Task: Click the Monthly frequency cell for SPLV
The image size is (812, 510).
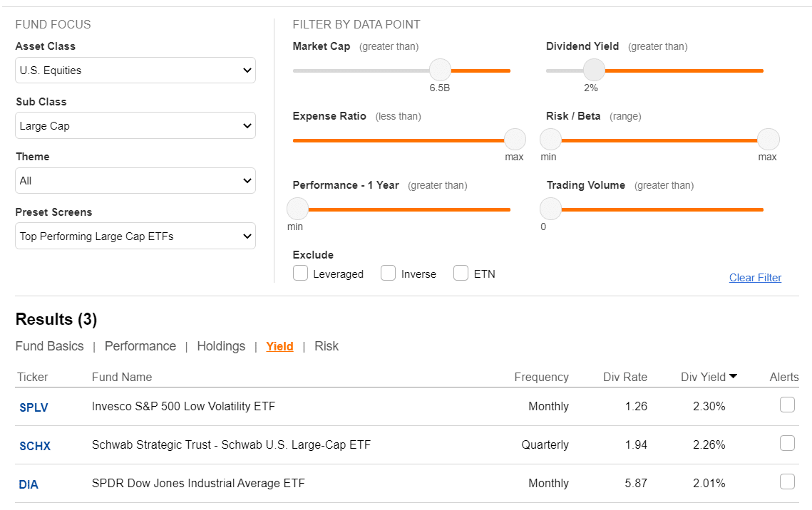Action: point(548,407)
